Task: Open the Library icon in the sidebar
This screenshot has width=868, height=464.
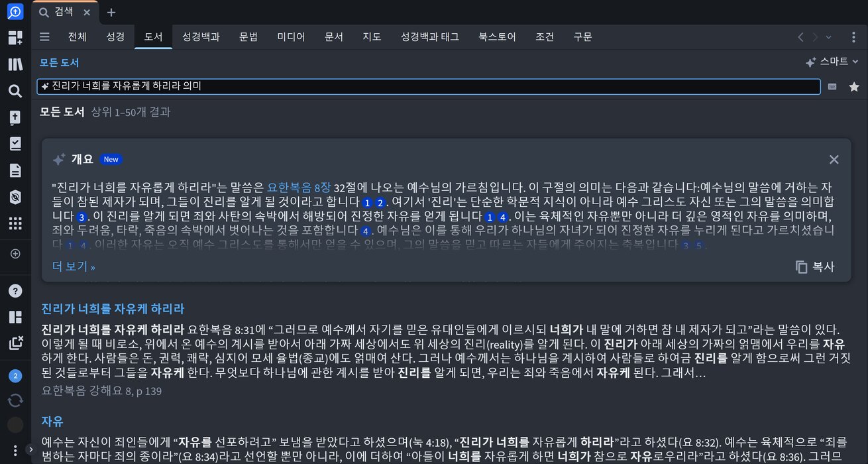Action: (15, 64)
